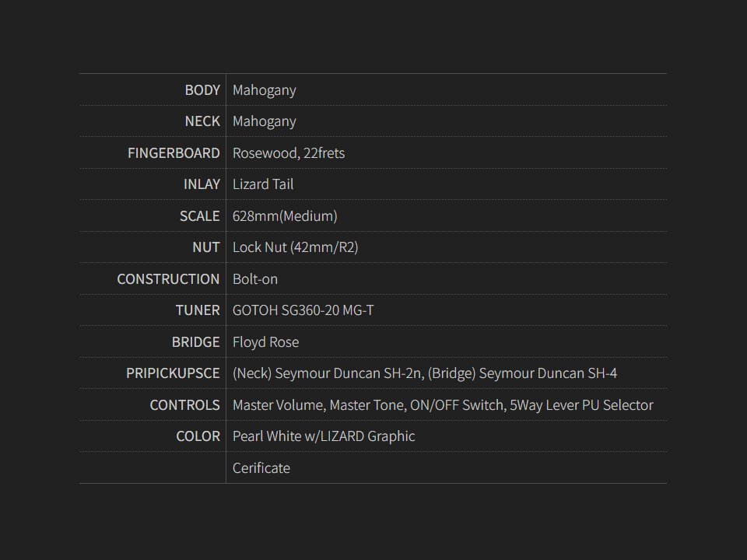
Task: Click the BODY spec label
Action: coord(202,90)
